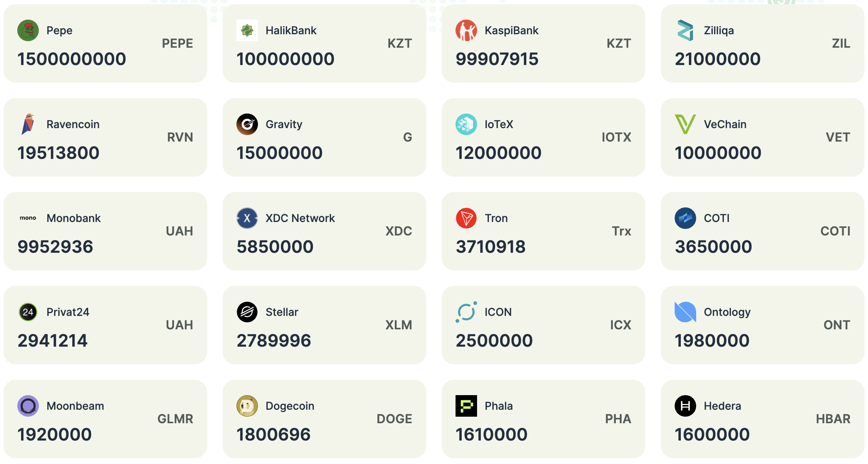Screen dimensions: 868x464
Task: Open the Monobank name link
Action: [x=73, y=218]
